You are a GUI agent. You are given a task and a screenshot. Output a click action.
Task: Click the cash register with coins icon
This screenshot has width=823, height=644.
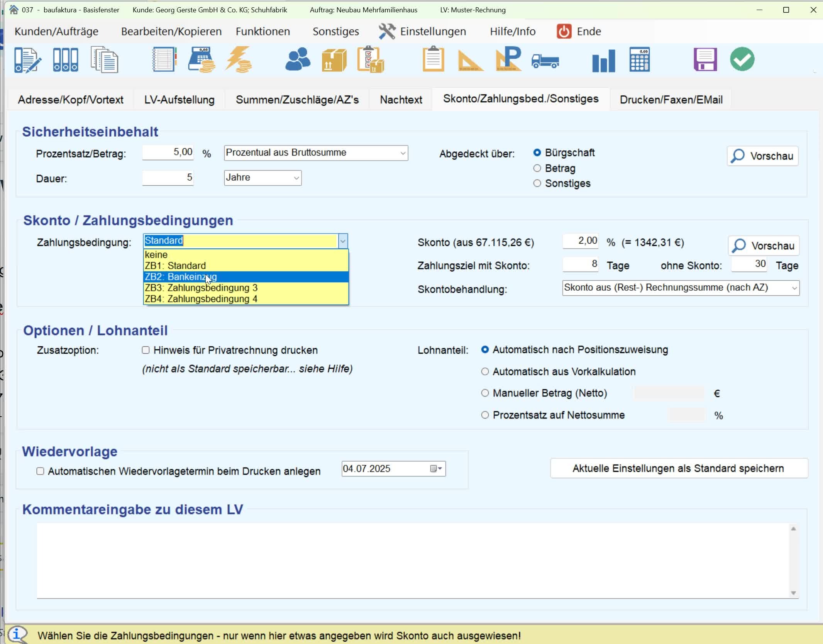pos(202,60)
